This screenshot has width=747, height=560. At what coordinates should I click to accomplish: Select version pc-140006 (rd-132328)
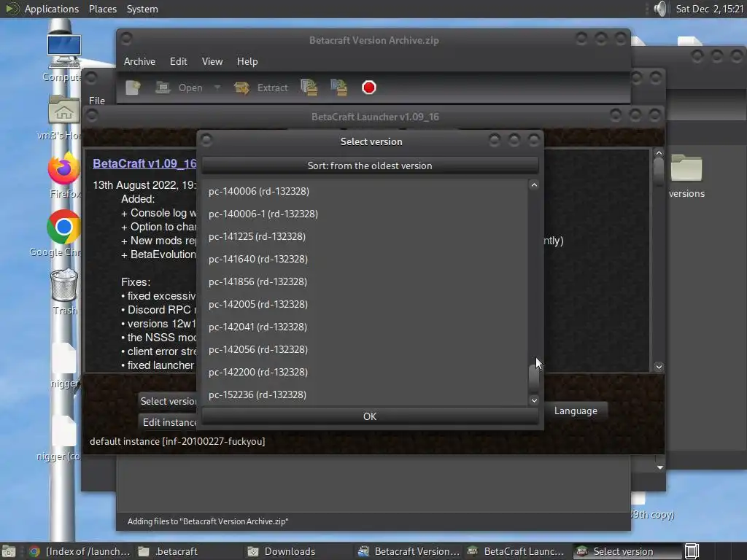click(365, 191)
